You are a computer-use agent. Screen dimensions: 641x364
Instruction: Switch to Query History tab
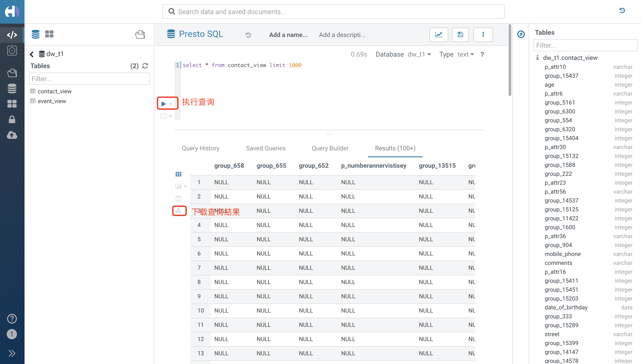(x=201, y=148)
